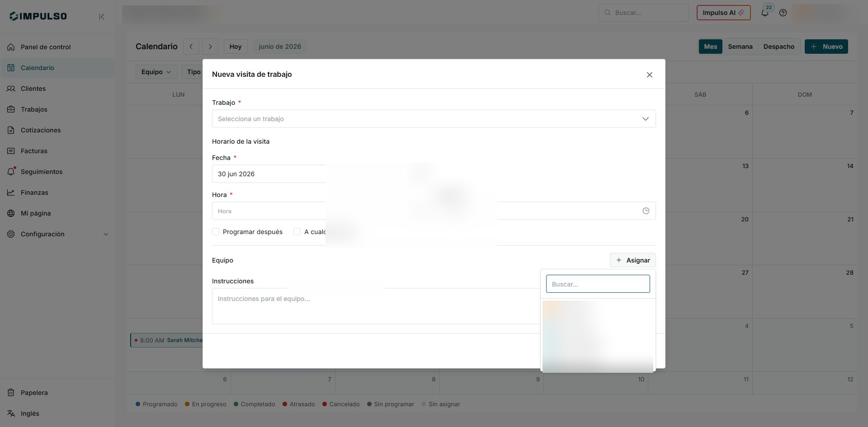Click the Finanzas chart icon
The image size is (868, 427).
pos(11,192)
